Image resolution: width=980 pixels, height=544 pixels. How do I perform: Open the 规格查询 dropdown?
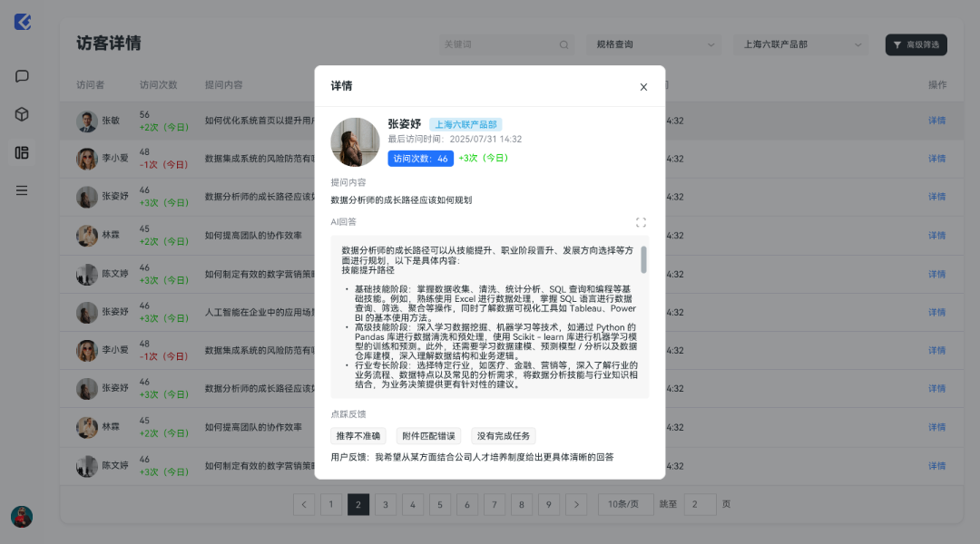[x=653, y=45]
